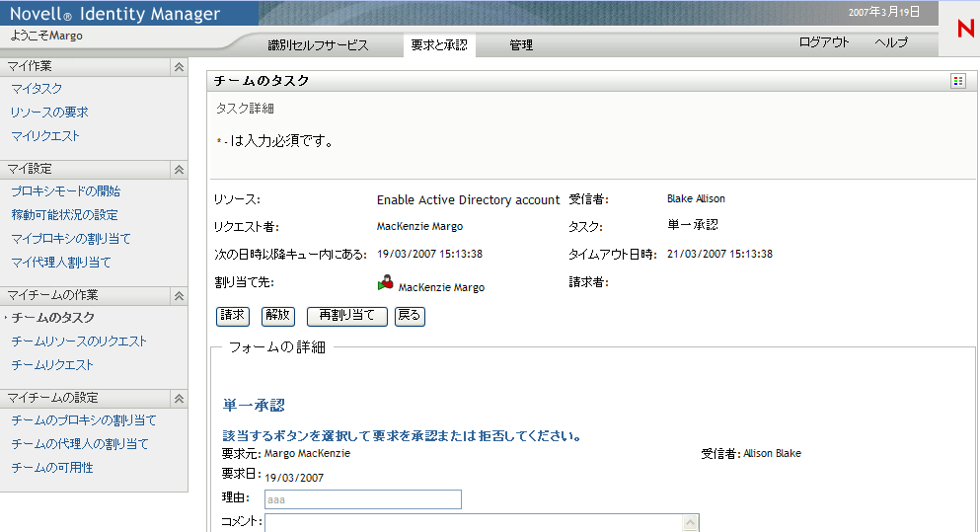Switch to the 要求と承認 tab

(x=439, y=45)
